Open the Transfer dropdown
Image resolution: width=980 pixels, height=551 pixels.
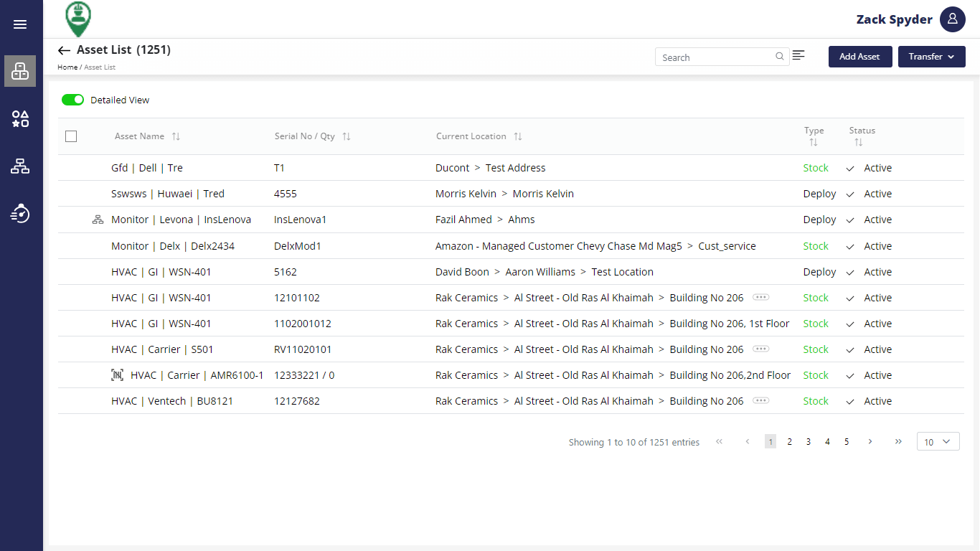[x=931, y=57]
